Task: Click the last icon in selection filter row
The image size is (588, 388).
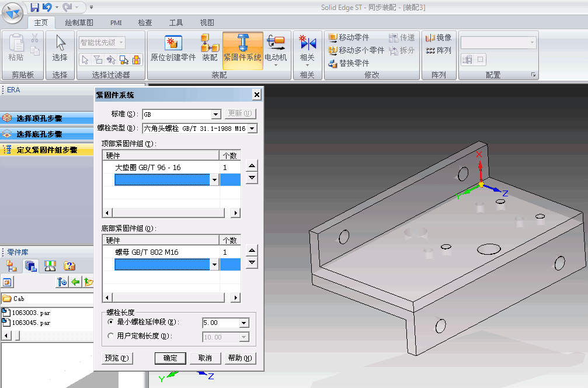Action: point(137,60)
